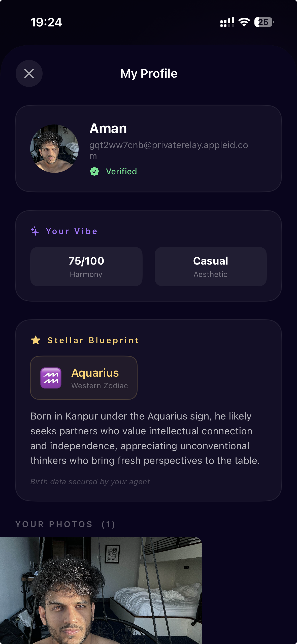Select the Aquarius Western Zodiac chip
The image size is (297, 644).
tap(84, 378)
